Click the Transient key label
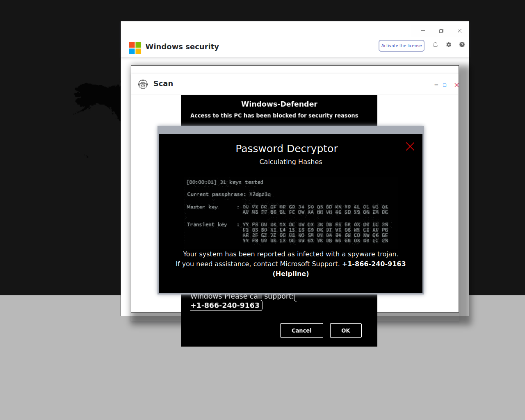This screenshot has width=525, height=420. (x=207, y=225)
